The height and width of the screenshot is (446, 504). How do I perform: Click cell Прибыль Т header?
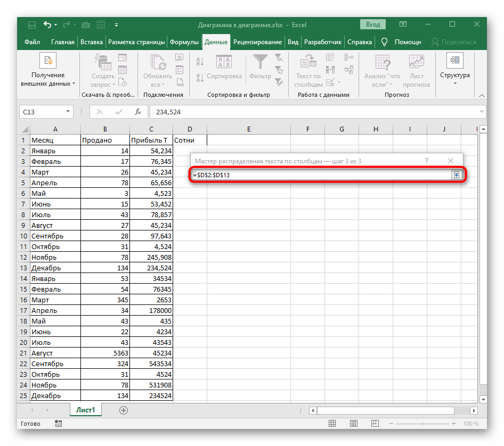click(151, 140)
